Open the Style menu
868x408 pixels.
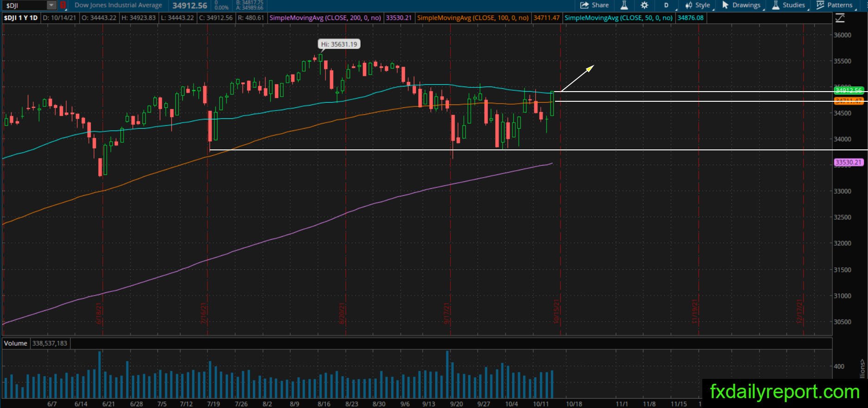[x=698, y=5]
